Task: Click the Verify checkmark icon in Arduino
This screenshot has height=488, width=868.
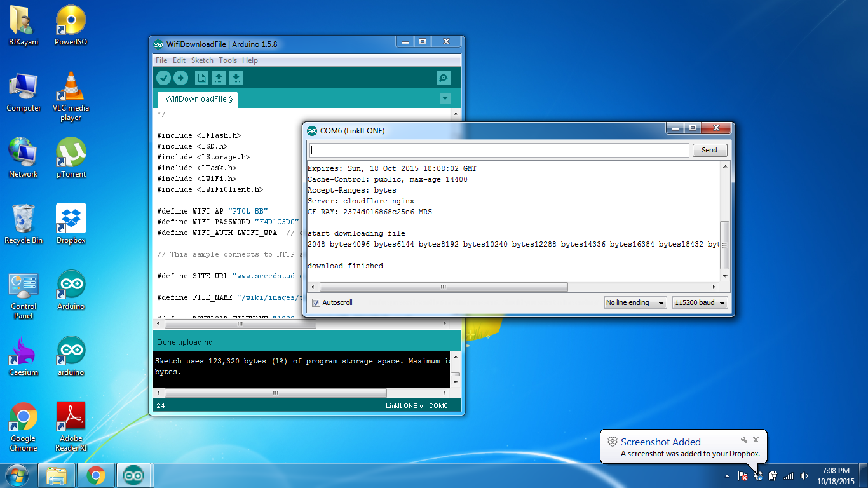Action: click(164, 78)
